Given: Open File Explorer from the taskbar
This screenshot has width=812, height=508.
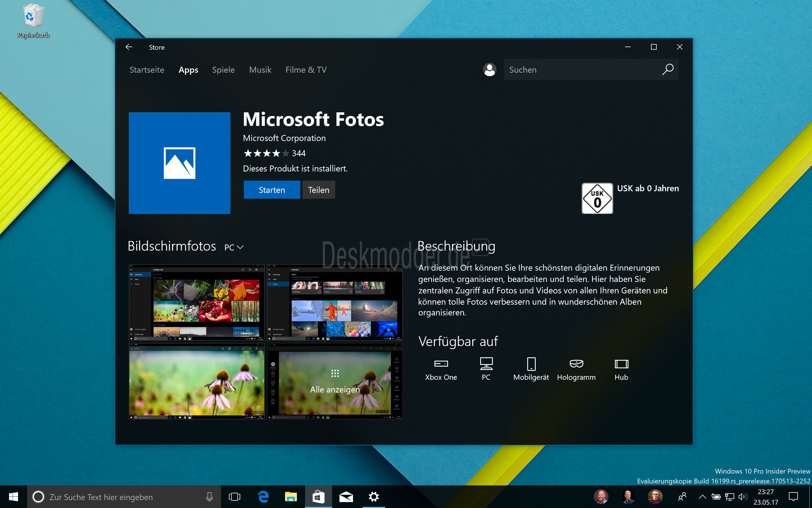Looking at the screenshot, I should 291,497.
